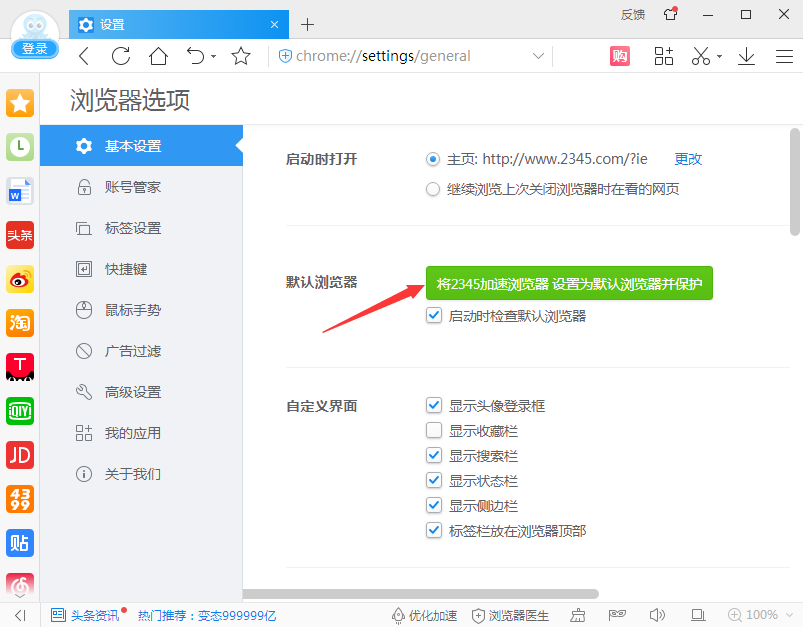Click 浏览器医生 in status bar
The width and height of the screenshot is (803, 627).
coord(510,615)
